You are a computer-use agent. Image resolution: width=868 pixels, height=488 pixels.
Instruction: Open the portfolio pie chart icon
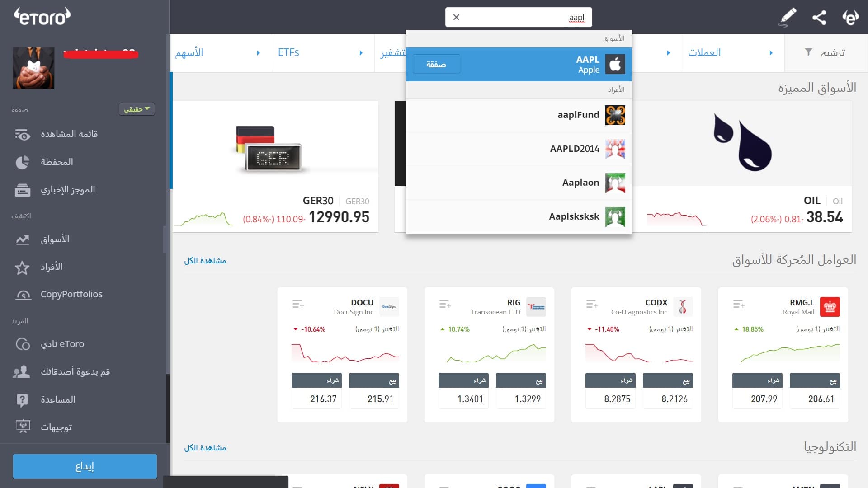tap(22, 162)
